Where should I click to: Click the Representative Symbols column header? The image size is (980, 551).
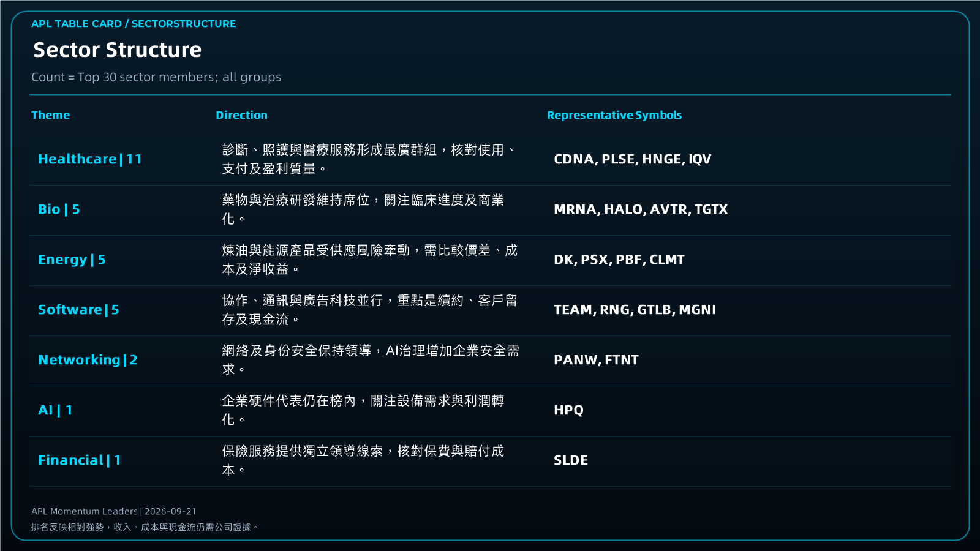(614, 115)
